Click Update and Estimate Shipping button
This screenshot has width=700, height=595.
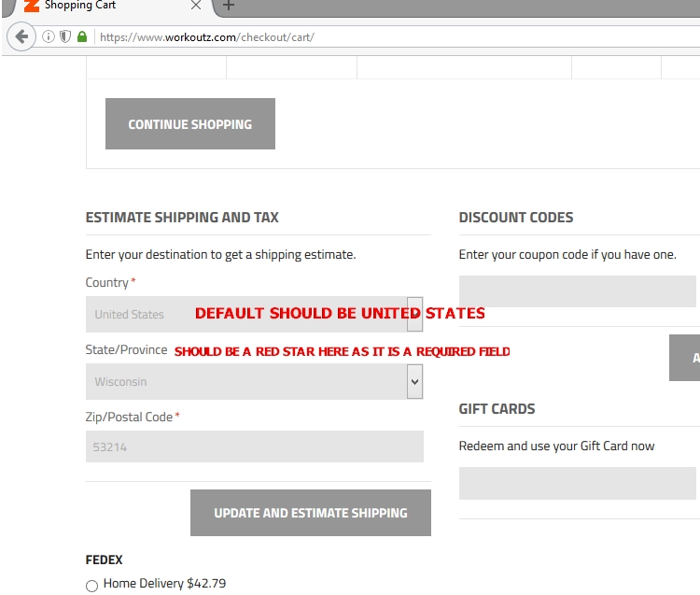[x=311, y=513]
